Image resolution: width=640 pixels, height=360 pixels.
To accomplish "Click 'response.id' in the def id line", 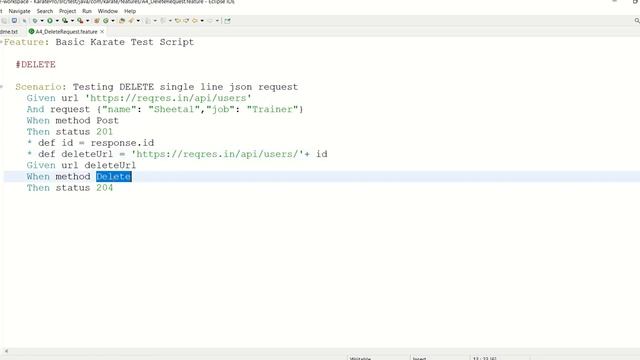I will (x=122, y=143).
